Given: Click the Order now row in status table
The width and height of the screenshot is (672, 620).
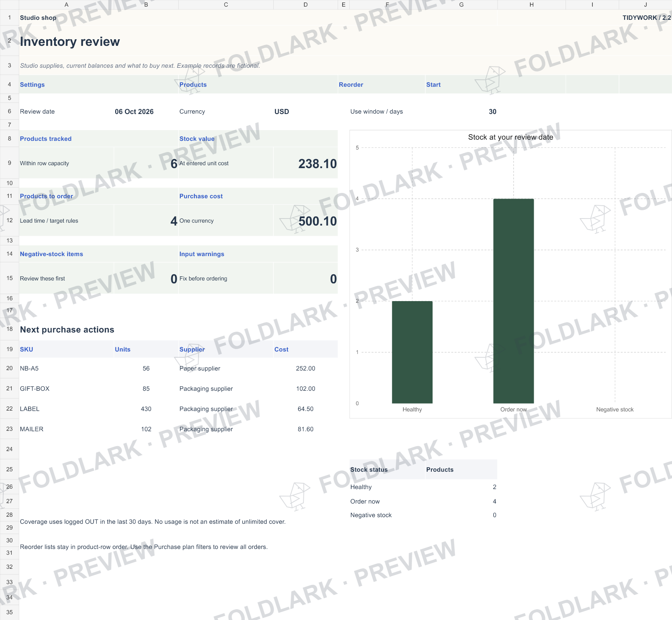Looking at the screenshot, I should click(x=423, y=501).
